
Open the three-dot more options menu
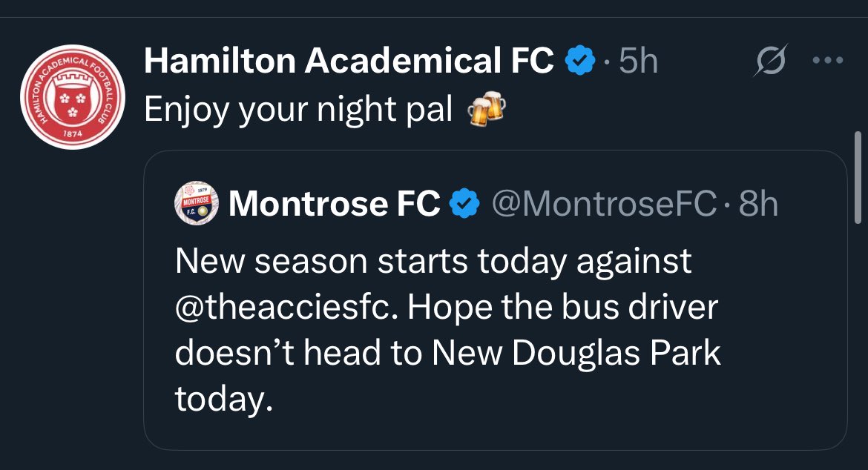828,60
